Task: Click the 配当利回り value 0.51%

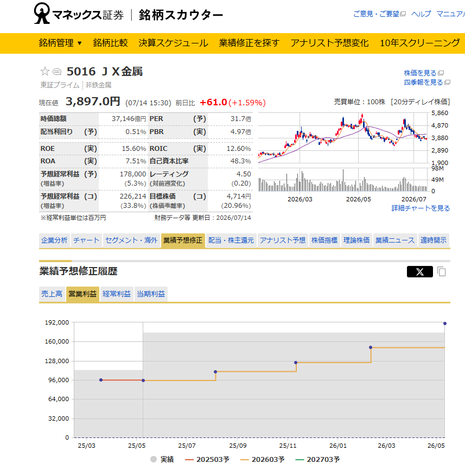Action: (136, 132)
